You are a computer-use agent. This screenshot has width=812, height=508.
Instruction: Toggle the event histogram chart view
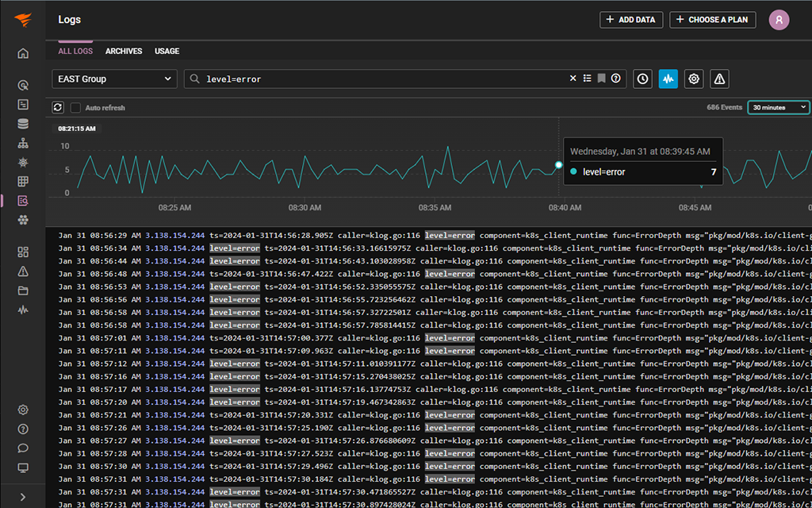click(x=668, y=79)
